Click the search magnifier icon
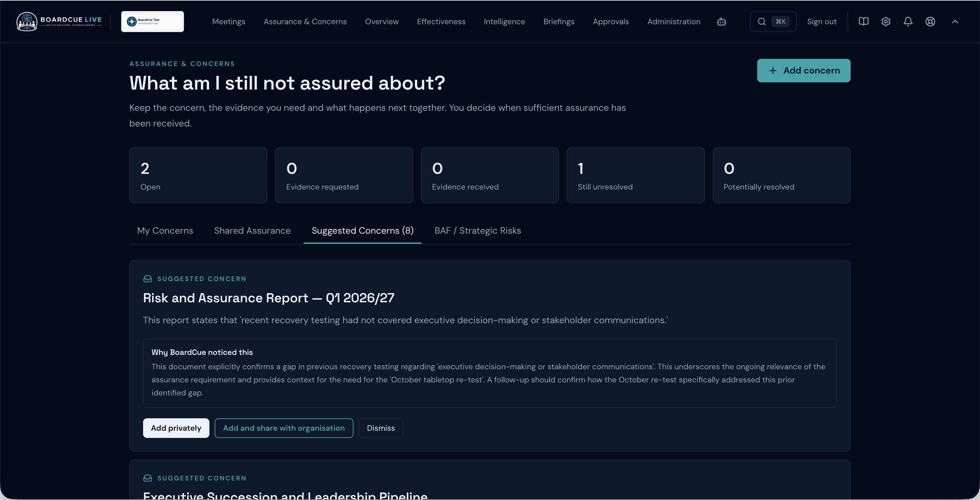The height and width of the screenshot is (500, 980). pos(762,22)
